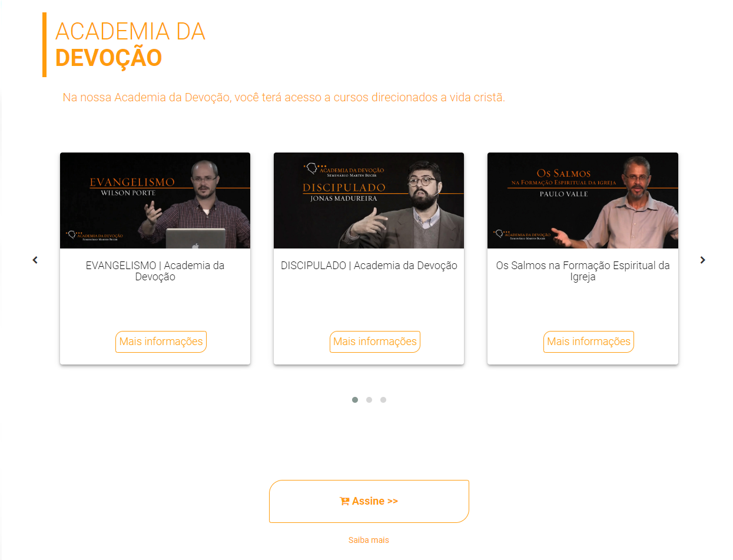Viewport: 733px width, 560px height.
Task: Open Mais informações for Discipulado course
Action: click(375, 342)
